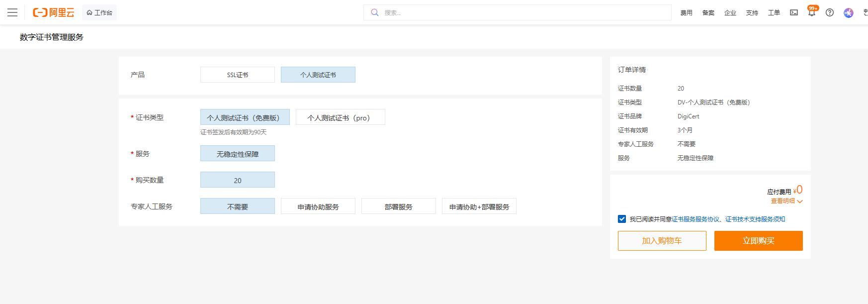Click the 立即购买 button
The width and height of the screenshot is (868, 304).
point(758,241)
